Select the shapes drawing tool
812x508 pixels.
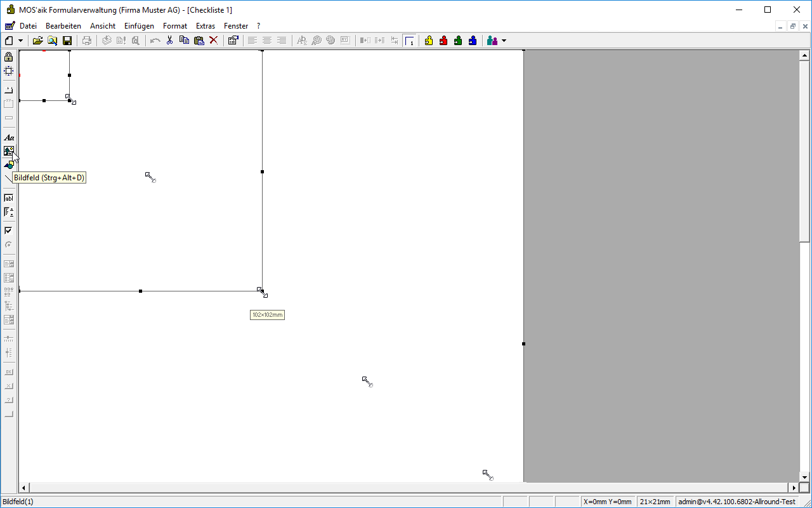click(x=9, y=165)
